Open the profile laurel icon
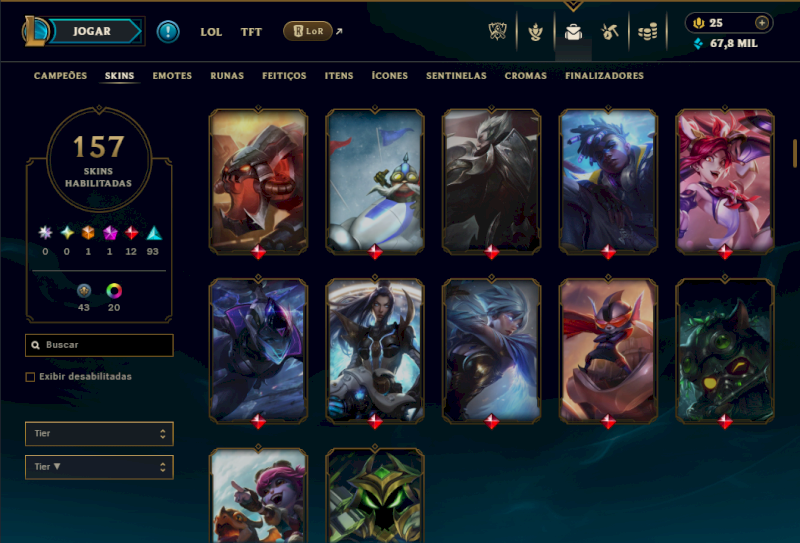 pos(535,32)
